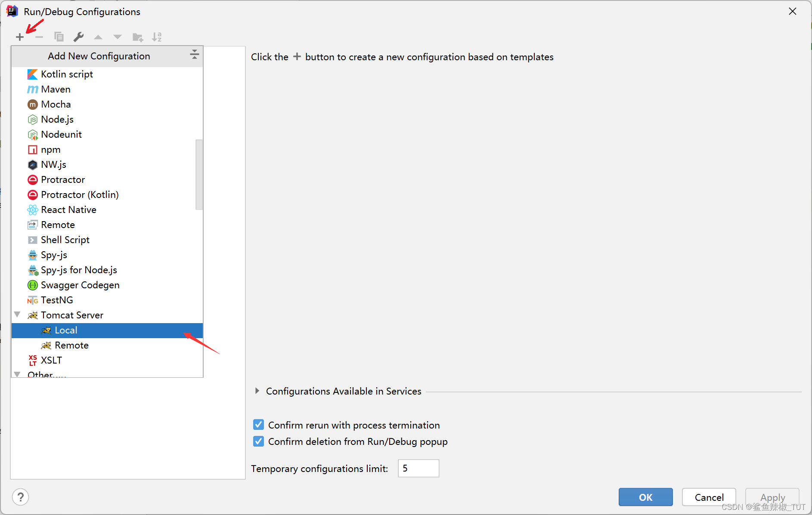Select the TestNG icon

point(32,300)
